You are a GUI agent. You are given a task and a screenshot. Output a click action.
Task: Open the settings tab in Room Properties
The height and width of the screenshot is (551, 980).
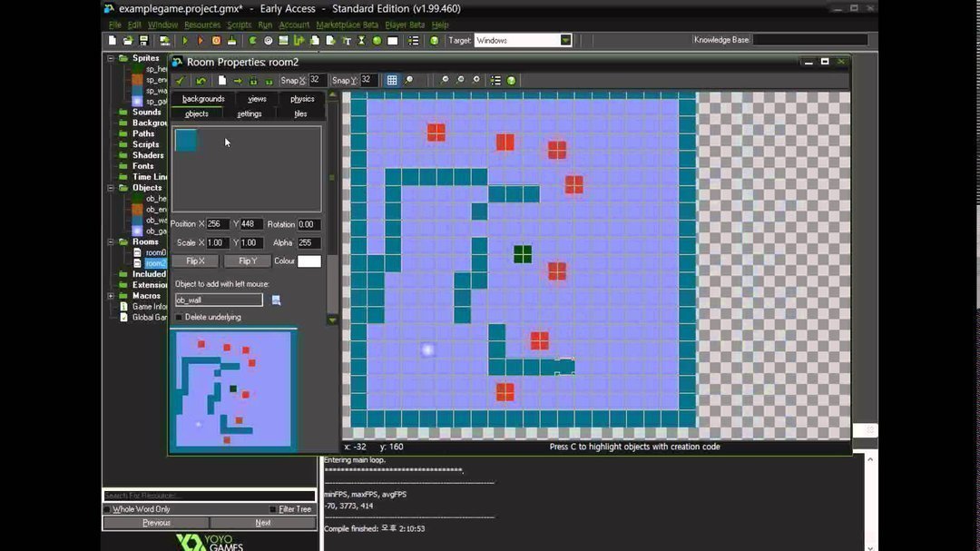point(250,113)
